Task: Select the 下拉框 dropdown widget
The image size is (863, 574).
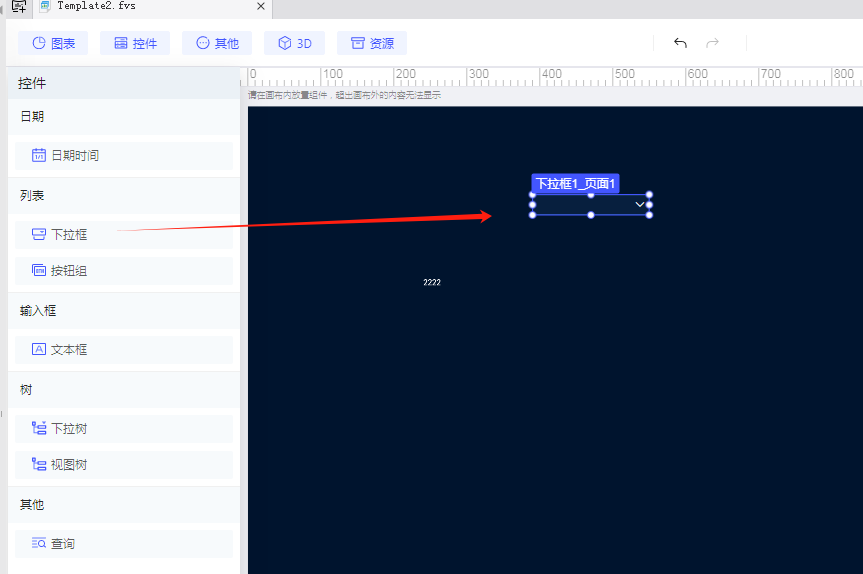Action: (124, 235)
